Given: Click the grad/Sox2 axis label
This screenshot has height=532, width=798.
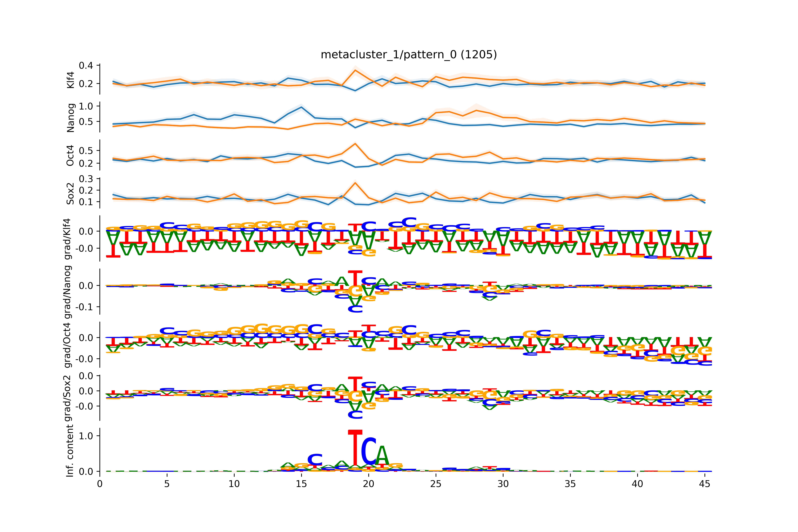Looking at the screenshot, I should [x=68, y=398].
